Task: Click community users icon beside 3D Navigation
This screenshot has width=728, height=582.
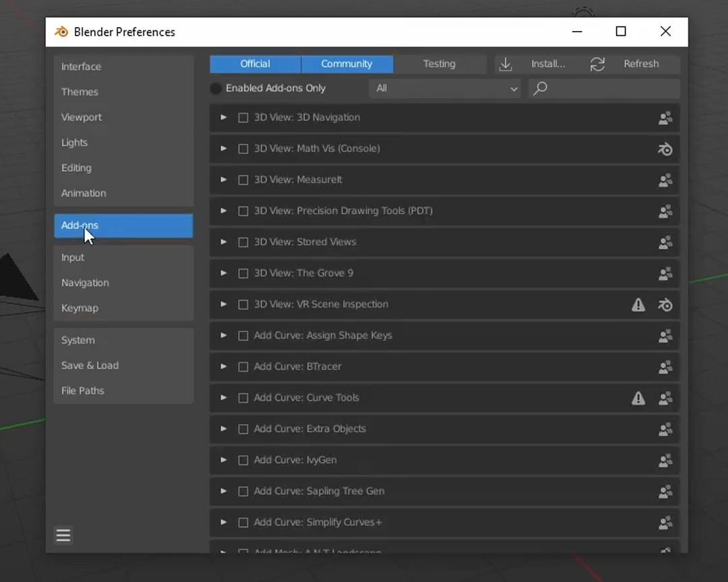Action: [x=665, y=118]
